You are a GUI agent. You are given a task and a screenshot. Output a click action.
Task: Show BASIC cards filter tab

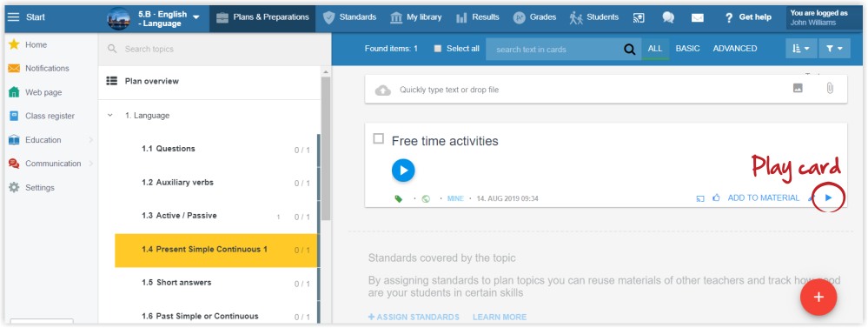pyautogui.click(x=687, y=49)
